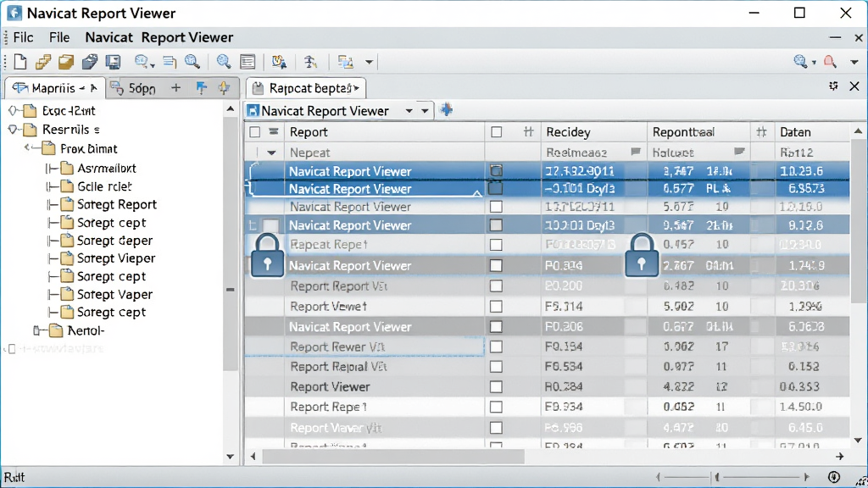Click the globe search icon at far right toolbar
Screen dimensions: 868x488
800,61
